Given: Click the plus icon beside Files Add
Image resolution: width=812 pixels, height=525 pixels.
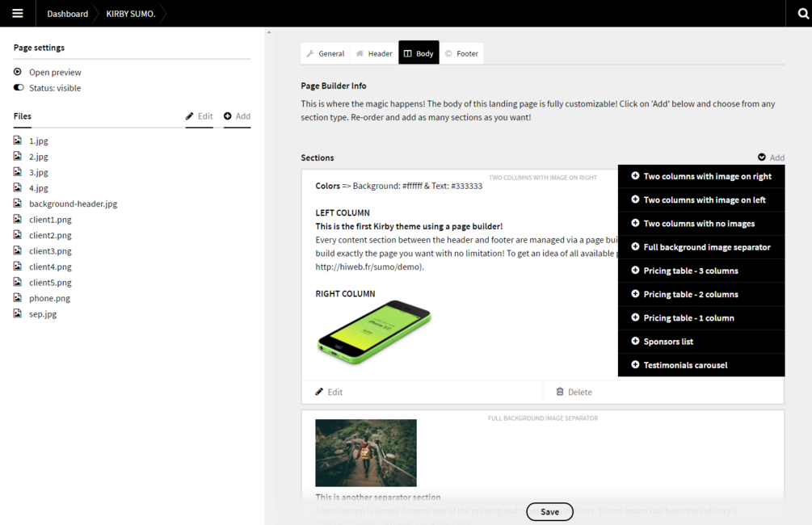Looking at the screenshot, I should [x=227, y=116].
